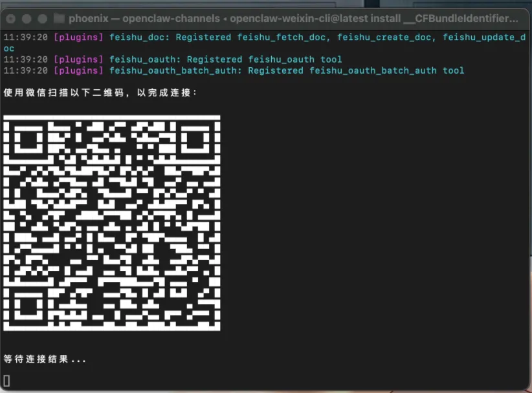This screenshot has height=393, width=532.
Task: Click the feishu_oauth Registered tool line
Action: [x=173, y=59]
